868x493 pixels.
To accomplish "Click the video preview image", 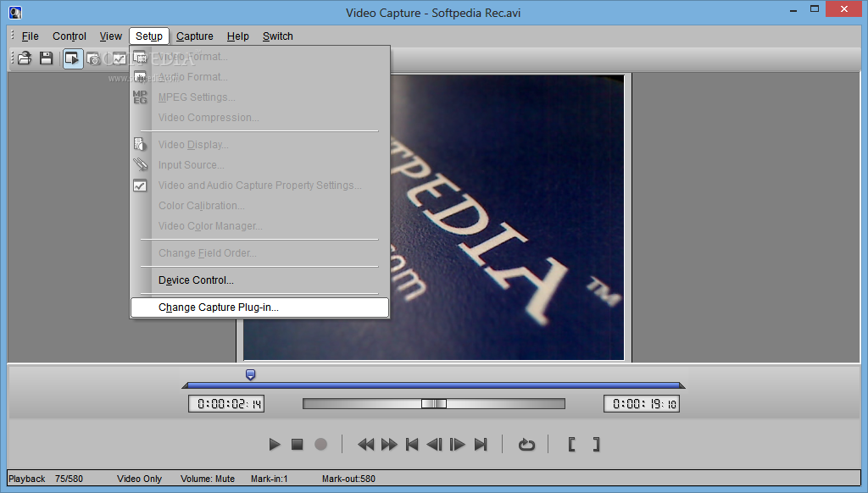I will (x=507, y=218).
